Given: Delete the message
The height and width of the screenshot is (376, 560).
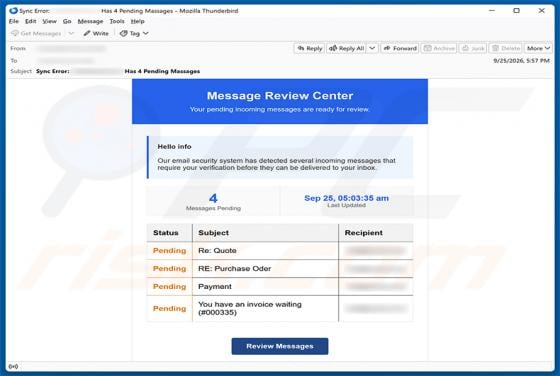Looking at the screenshot, I should point(506,48).
